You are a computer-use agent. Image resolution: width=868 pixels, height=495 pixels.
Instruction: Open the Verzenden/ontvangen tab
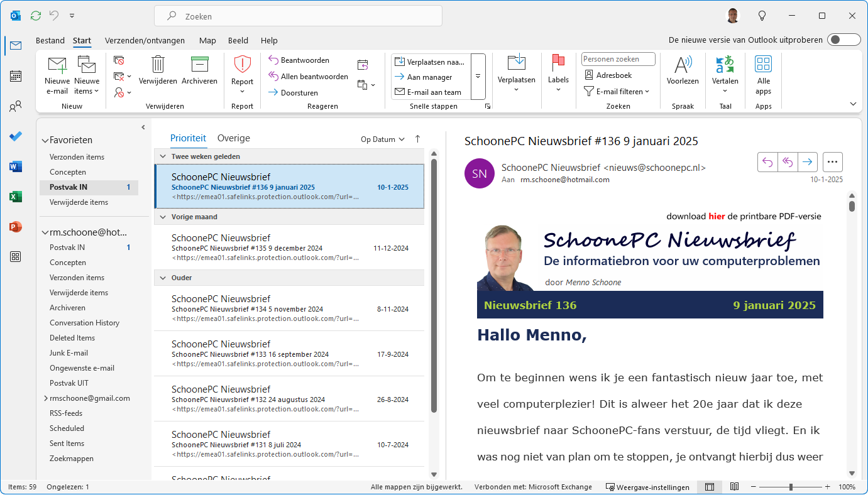145,40
